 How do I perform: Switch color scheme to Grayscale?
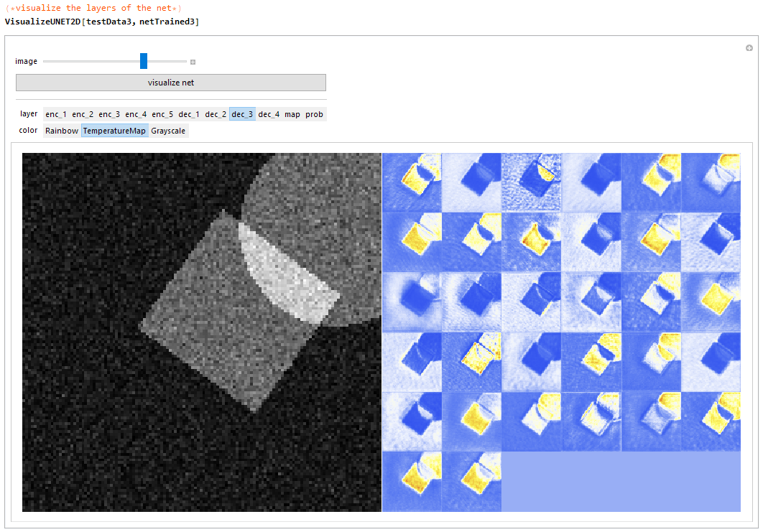pos(168,131)
